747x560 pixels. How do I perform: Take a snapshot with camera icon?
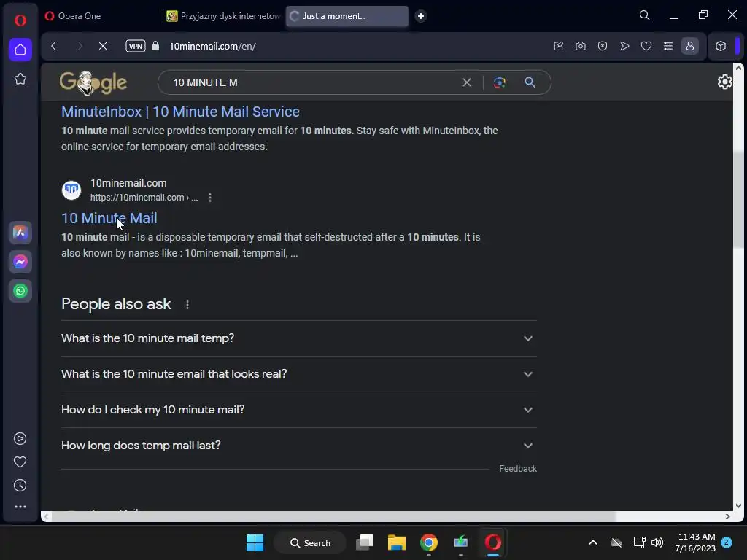click(x=580, y=46)
